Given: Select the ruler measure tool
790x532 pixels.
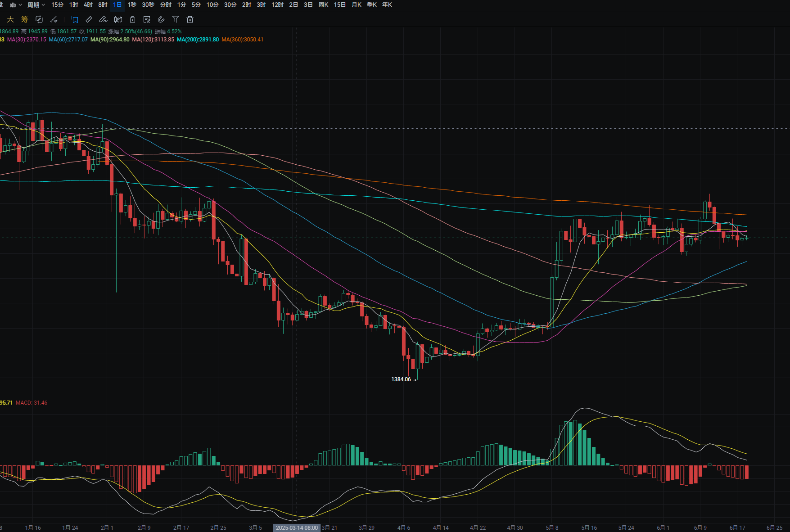Looking at the screenshot, I should click(89, 19).
